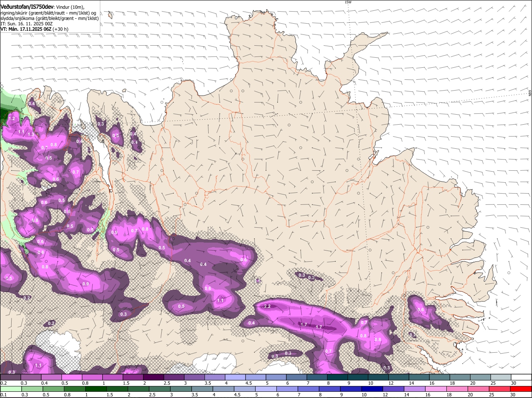Click the 'Vindur (10m)' text in header
The height and width of the screenshot is (398, 532).
pos(70,7)
